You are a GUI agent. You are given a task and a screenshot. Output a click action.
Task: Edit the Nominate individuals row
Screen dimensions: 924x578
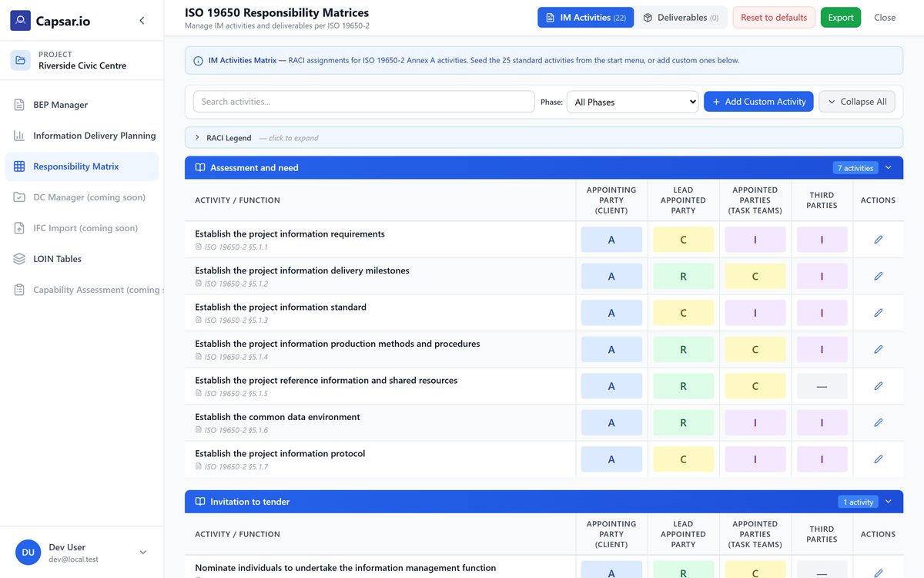click(879, 573)
